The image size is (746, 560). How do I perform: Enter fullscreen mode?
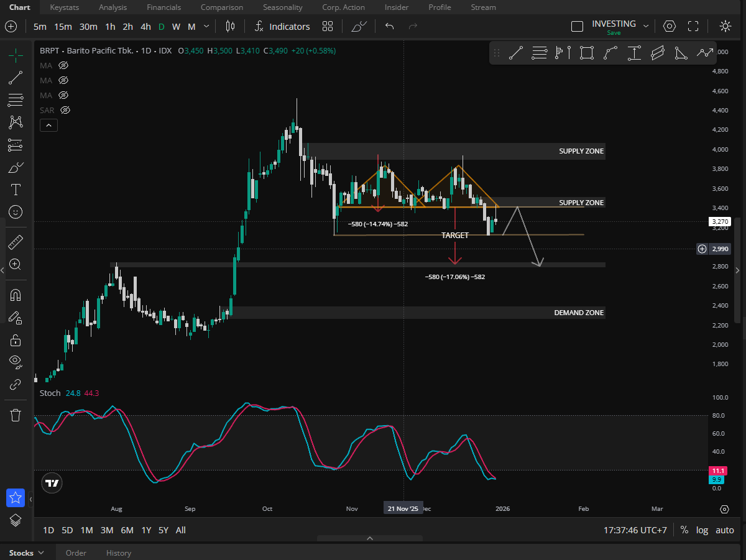coord(693,26)
